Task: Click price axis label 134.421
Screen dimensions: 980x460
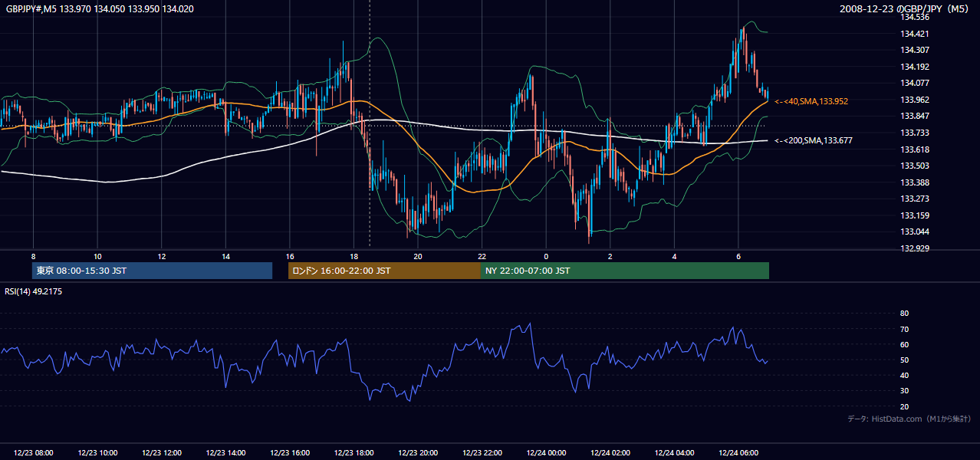Action: [x=914, y=34]
